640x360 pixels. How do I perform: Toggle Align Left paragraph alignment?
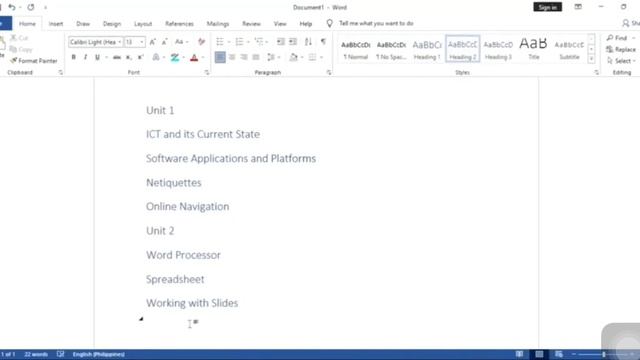220,58
